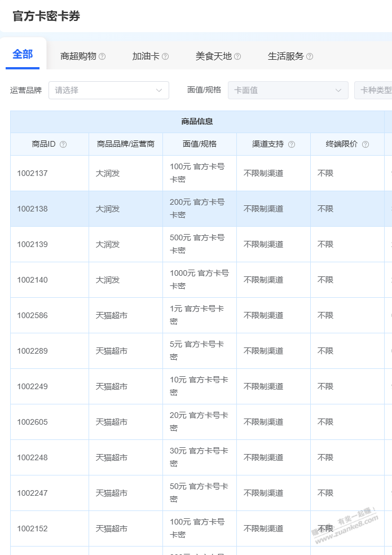Click product ID 1002140

click(32, 280)
